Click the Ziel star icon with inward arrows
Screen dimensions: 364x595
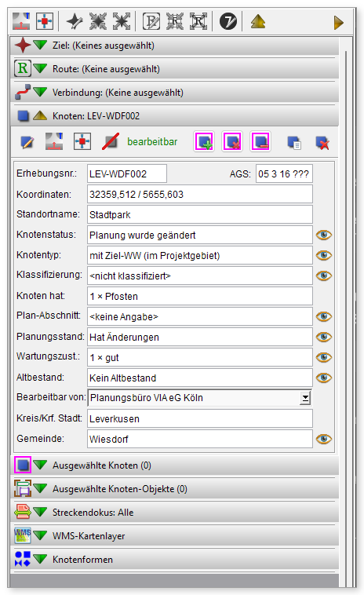click(x=98, y=21)
